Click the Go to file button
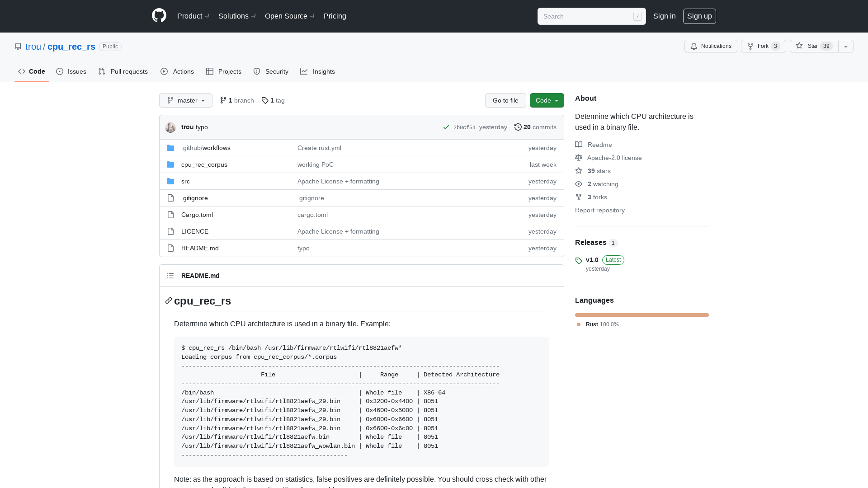Viewport: 868px width, 488px height. tap(505, 100)
